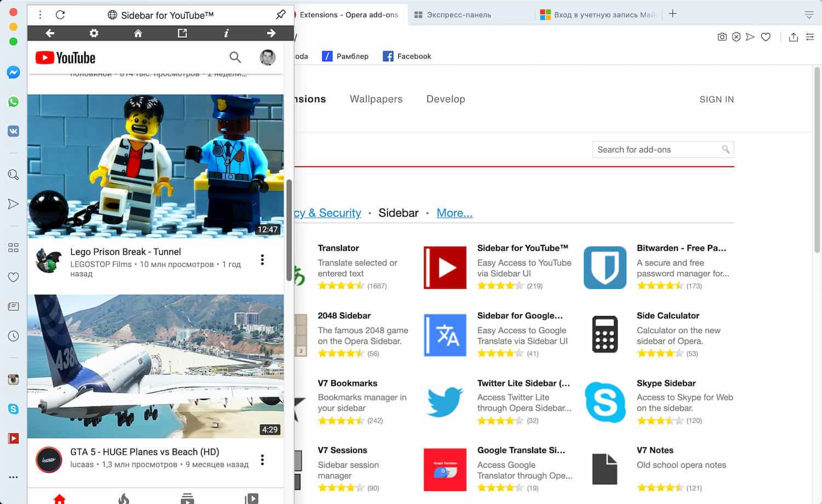The height and width of the screenshot is (504, 822).
Task: Open the sidebar magnifier search icon
Action: pos(13,175)
